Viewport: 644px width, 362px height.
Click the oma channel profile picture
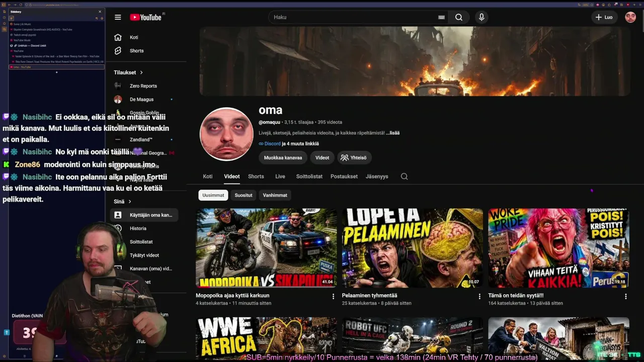(x=226, y=134)
